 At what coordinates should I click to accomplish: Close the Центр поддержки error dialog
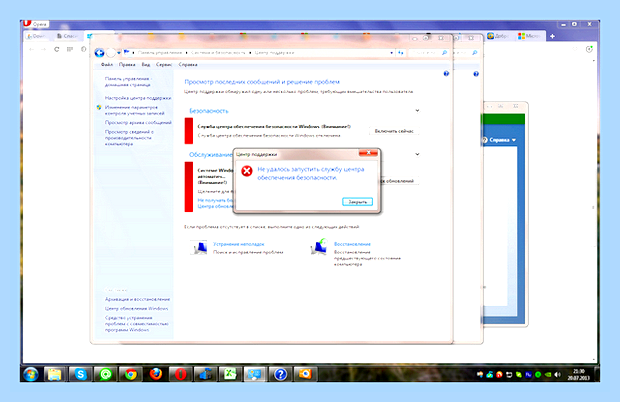click(x=368, y=153)
